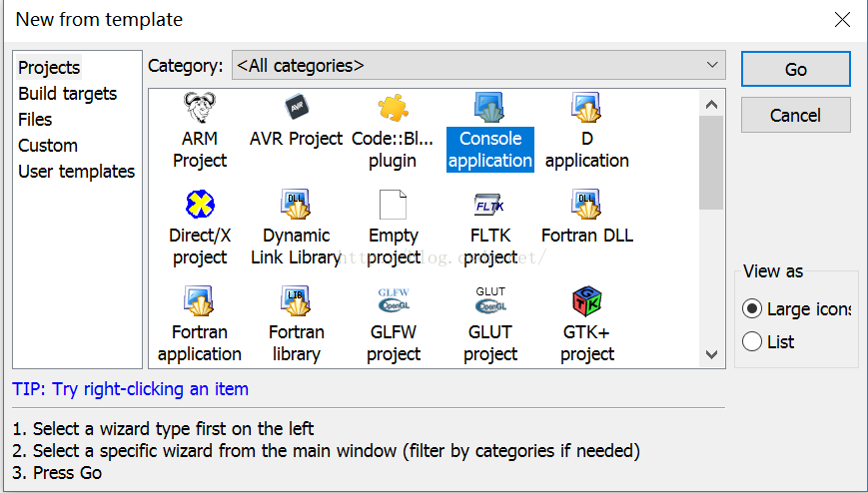Click the Go button
Screen dimensions: 868x493
click(795, 69)
